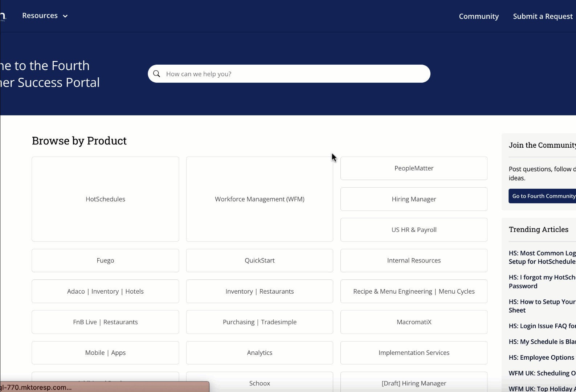Open Purchasing | Tradesimple tile
The width and height of the screenshot is (576, 392).
tap(260, 322)
